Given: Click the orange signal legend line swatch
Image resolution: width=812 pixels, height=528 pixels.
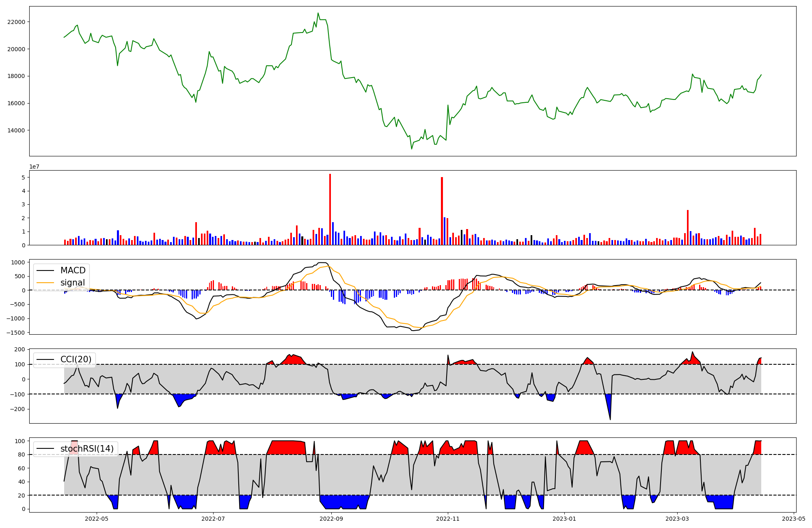Looking at the screenshot, I should [x=46, y=283].
